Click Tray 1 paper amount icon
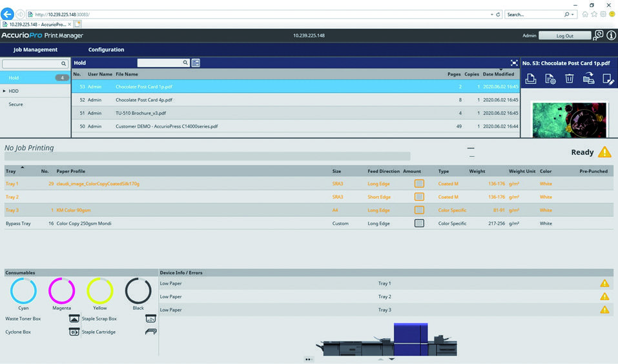The image size is (618, 364). pos(419,183)
